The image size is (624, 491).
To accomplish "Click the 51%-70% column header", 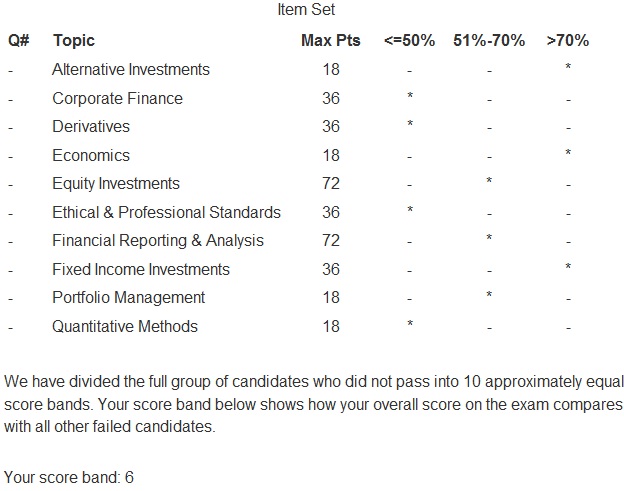I will pos(489,41).
